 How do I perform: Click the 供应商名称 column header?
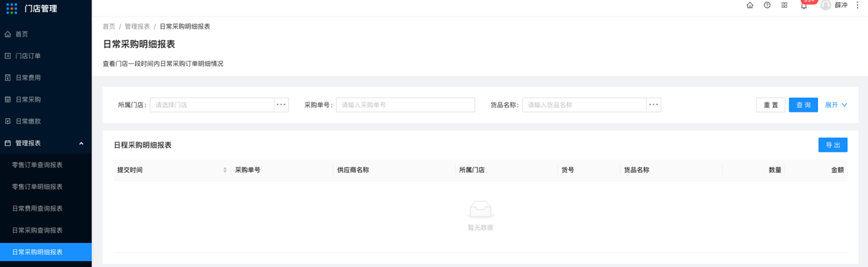point(353,170)
